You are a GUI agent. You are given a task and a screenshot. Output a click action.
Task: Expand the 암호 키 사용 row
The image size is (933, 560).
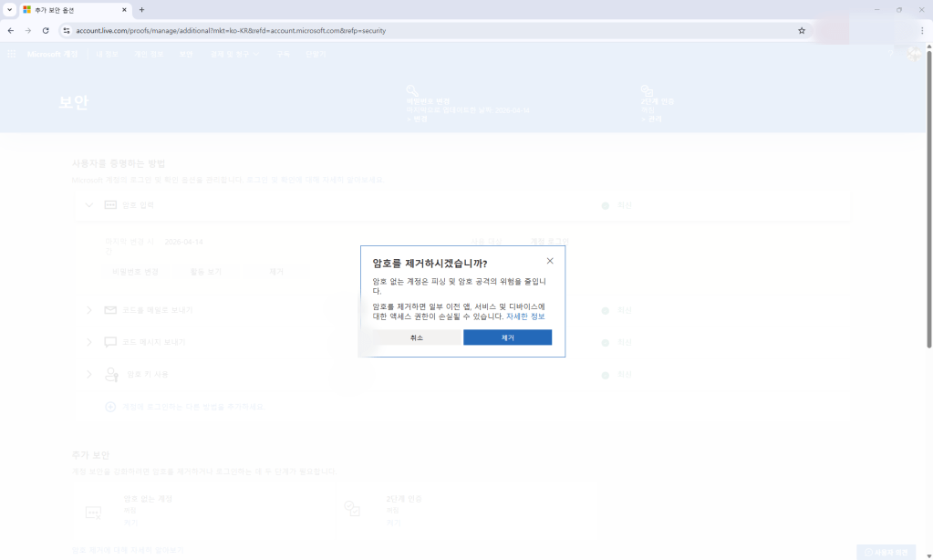pyautogui.click(x=89, y=374)
